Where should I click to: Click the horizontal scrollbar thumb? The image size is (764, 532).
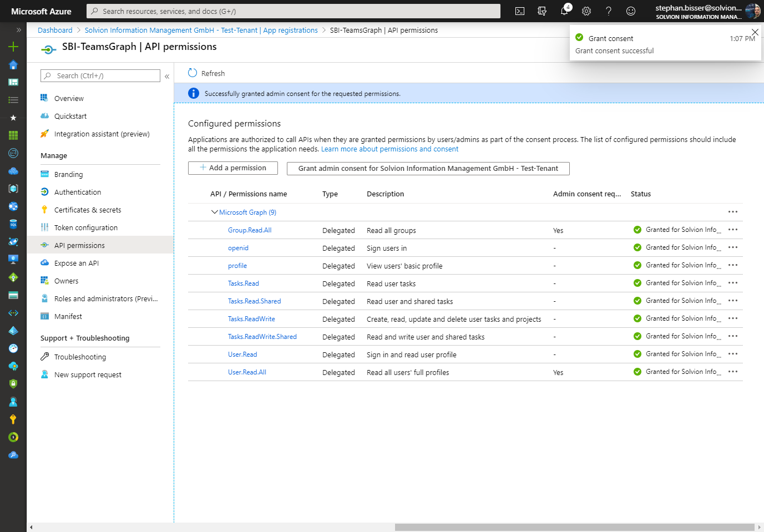(x=575, y=527)
